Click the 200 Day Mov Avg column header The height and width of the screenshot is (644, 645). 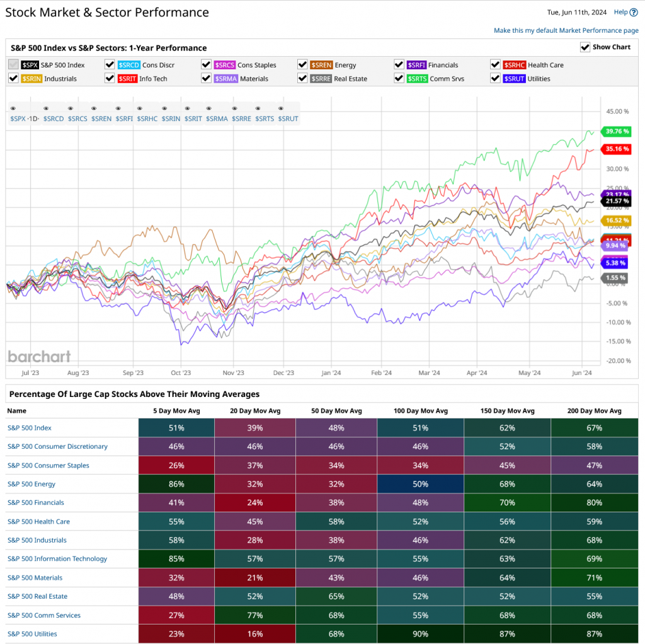click(595, 411)
